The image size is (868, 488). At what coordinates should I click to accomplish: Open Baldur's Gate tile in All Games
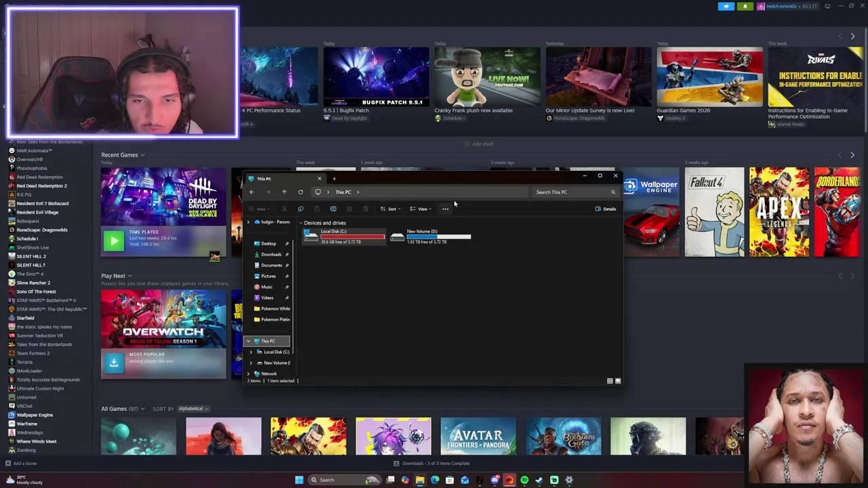563,436
